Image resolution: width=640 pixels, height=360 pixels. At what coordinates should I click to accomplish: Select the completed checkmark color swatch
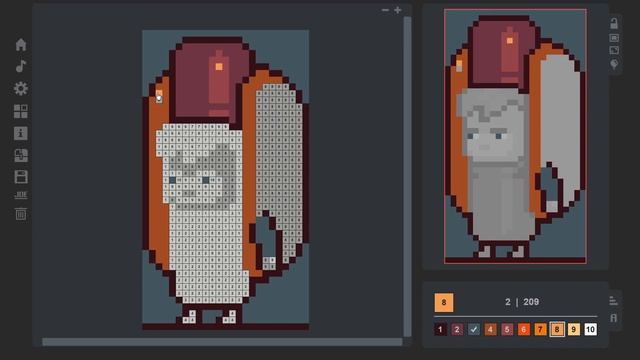(x=474, y=329)
